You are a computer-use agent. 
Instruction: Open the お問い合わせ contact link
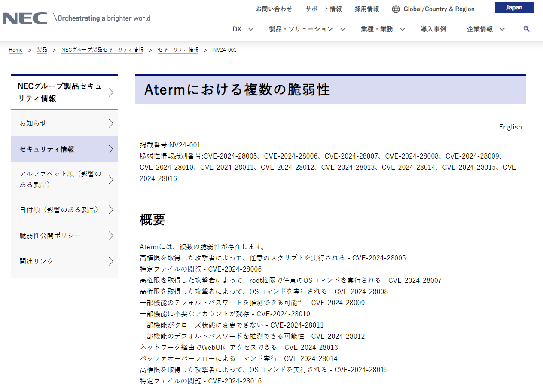coord(274,9)
